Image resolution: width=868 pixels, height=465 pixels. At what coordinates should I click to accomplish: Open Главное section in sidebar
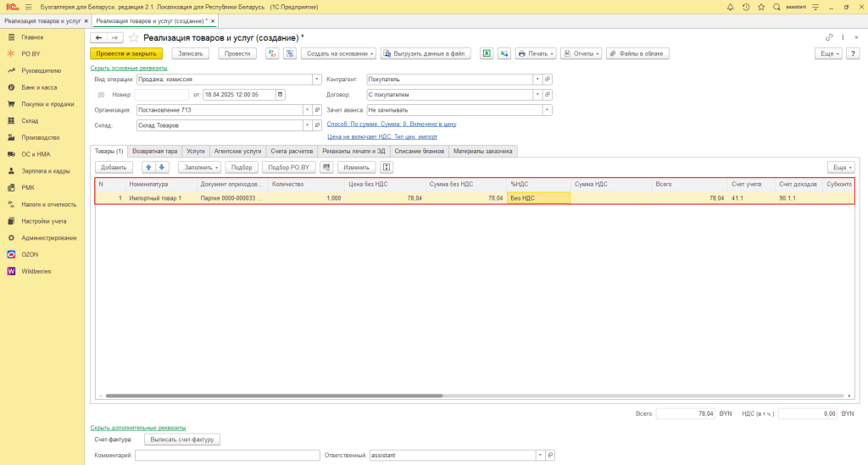coord(32,37)
